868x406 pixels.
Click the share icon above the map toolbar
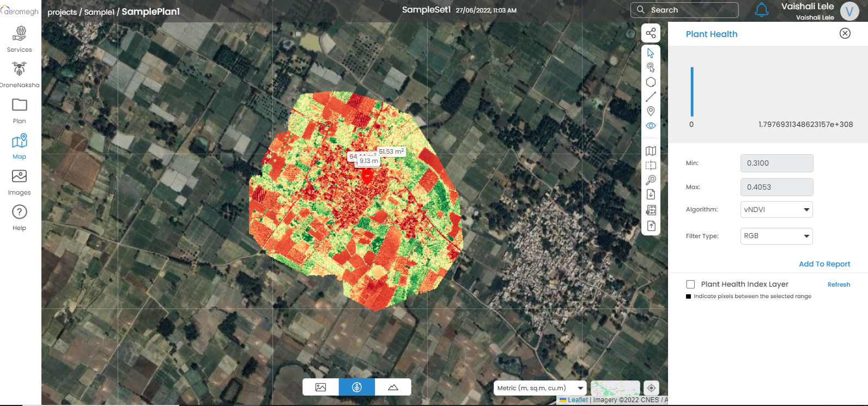651,33
